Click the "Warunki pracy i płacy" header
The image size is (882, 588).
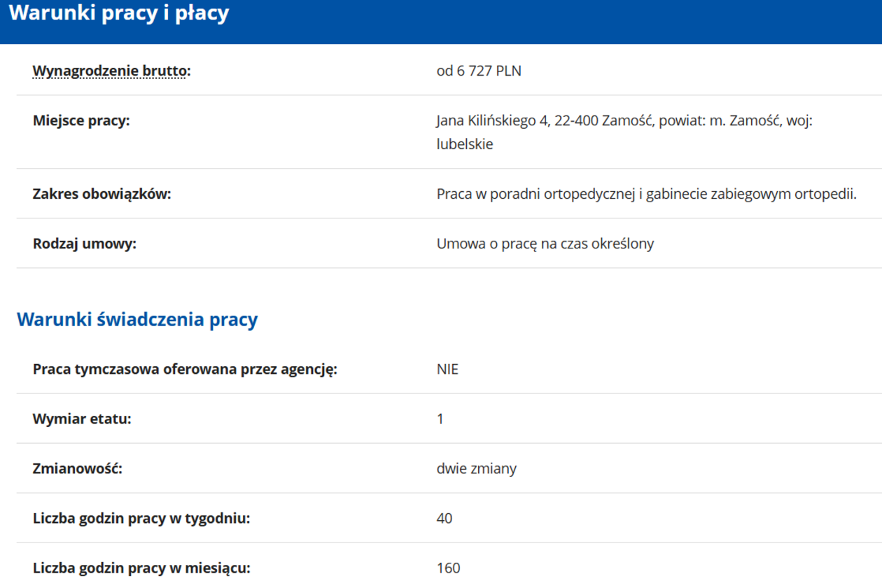119,14
